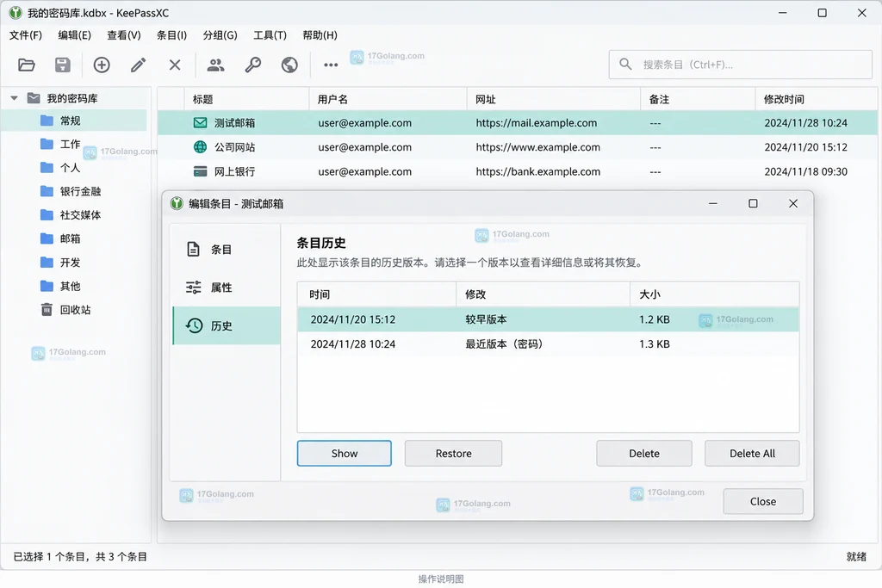Add a new entry with plus icon
Image resolution: width=882 pixels, height=588 pixels.
pyautogui.click(x=102, y=65)
